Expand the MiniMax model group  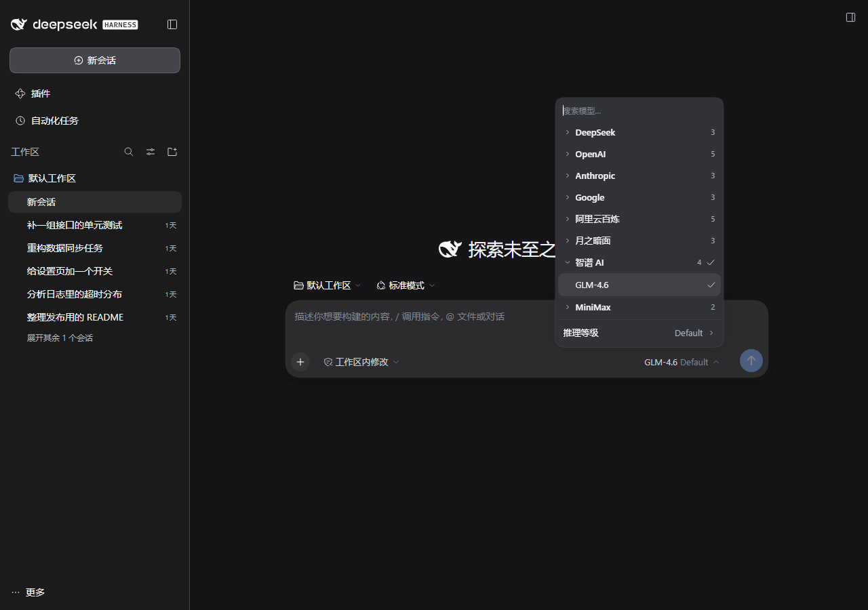[639, 307]
